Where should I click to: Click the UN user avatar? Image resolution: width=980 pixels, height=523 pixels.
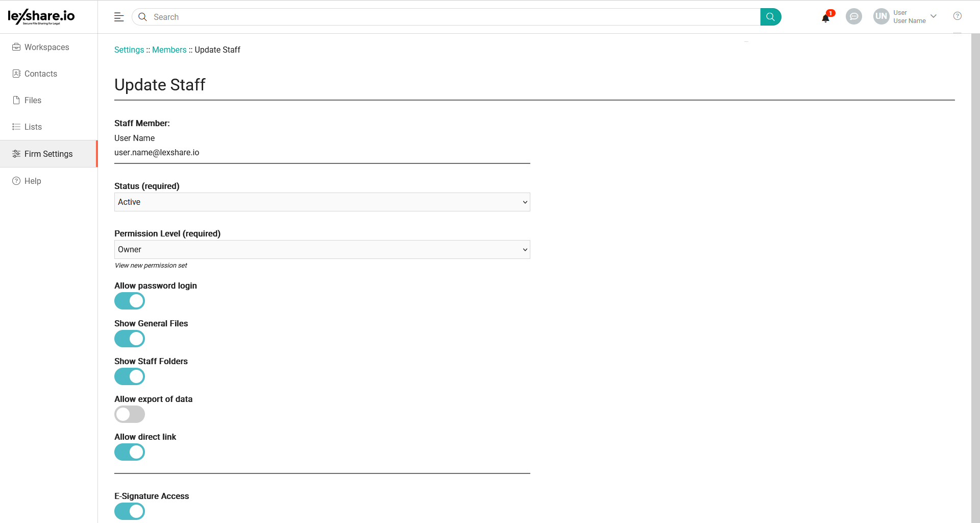coord(881,16)
